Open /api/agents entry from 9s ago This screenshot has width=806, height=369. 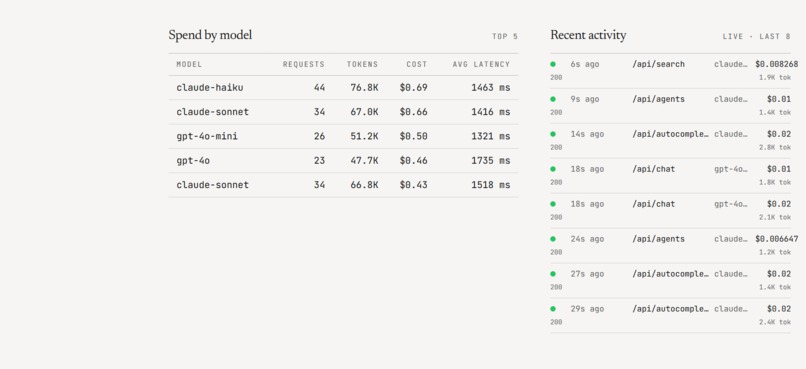pyautogui.click(x=670, y=105)
